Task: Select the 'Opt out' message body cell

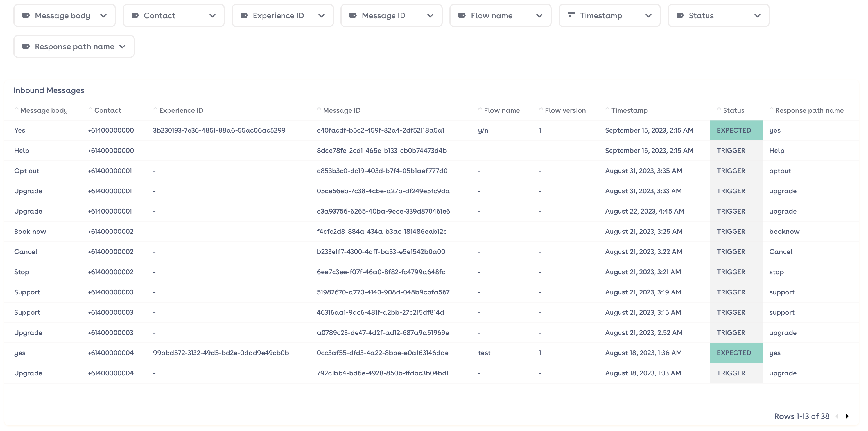Action: click(27, 171)
